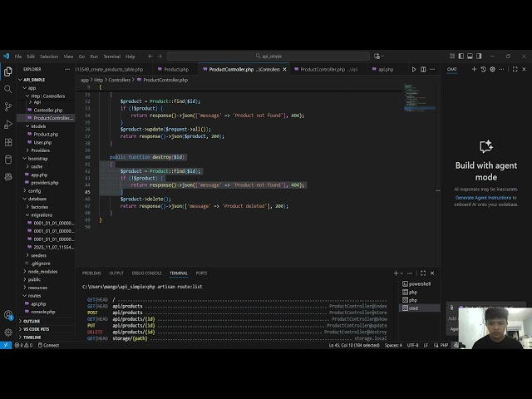This screenshot has height=399, width=532.
Task: Open the remote window status icon
Action: point(6,345)
